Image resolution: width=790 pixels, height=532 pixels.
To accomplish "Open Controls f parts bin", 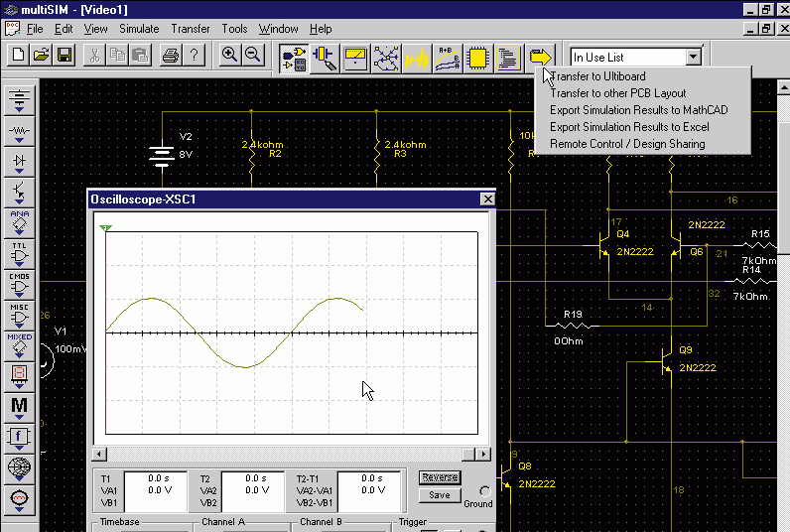I will 19,439.
